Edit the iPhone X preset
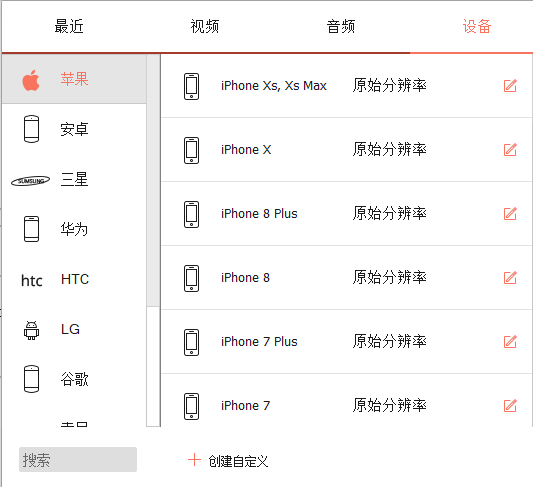Viewport: 533px width, 487px height. point(510,150)
